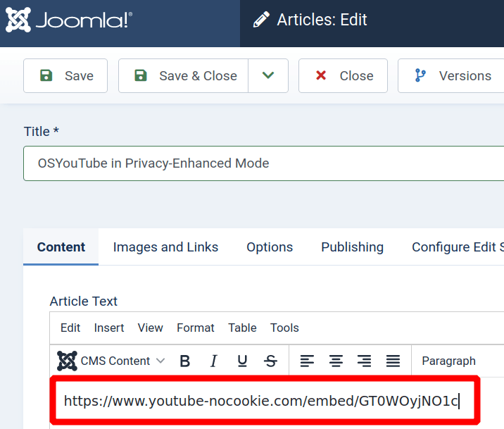Click the Close button with red X
The width and height of the screenshot is (504, 429).
pos(343,76)
